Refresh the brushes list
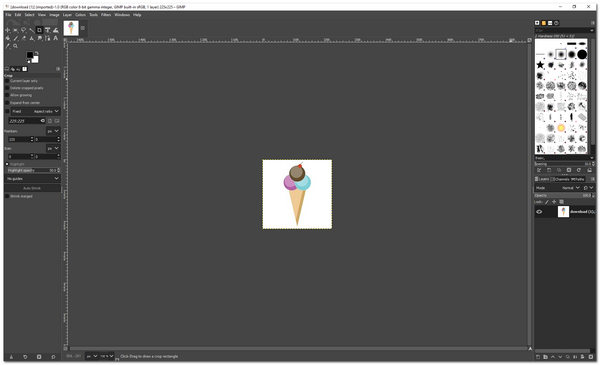 pos(579,170)
